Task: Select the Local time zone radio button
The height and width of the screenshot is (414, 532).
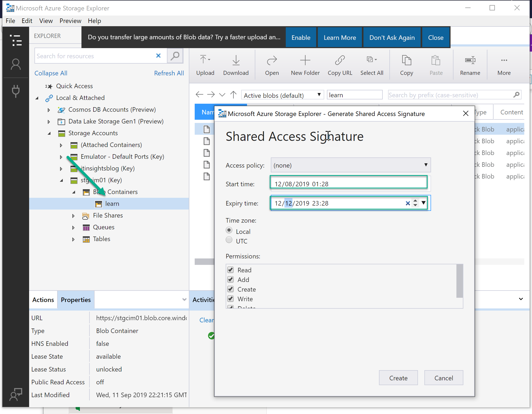Action: [x=229, y=230]
